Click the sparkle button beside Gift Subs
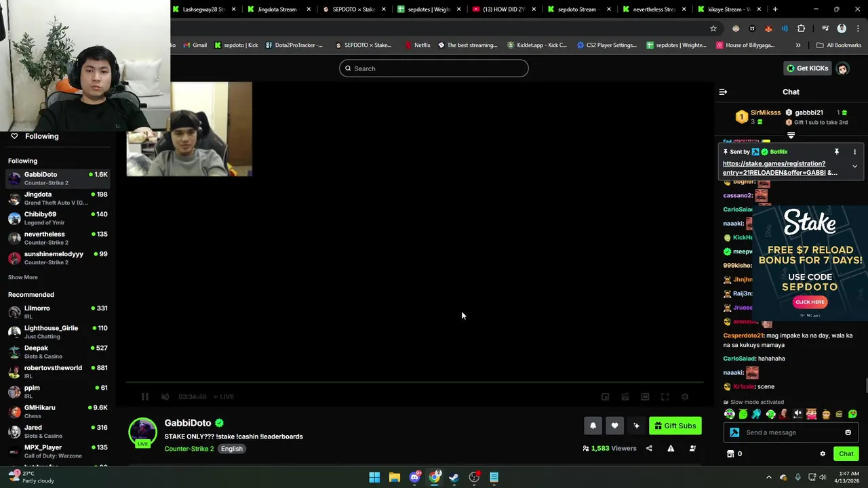The width and height of the screenshot is (868, 488). [x=636, y=426]
